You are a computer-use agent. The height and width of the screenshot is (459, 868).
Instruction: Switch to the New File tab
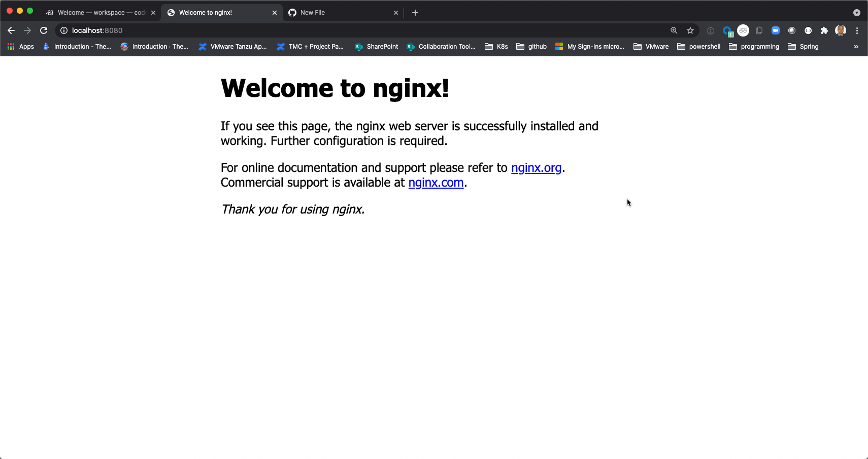[343, 13]
